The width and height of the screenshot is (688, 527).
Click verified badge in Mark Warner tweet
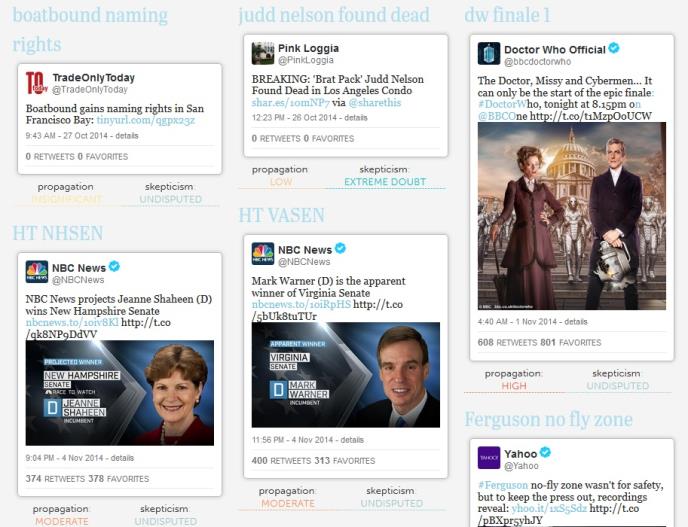pyautogui.click(x=340, y=248)
